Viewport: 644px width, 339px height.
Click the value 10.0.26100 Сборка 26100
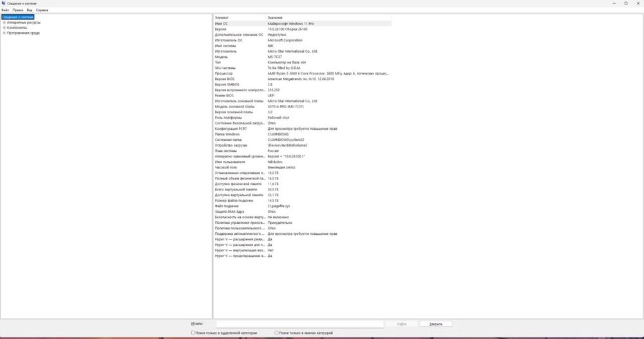pyautogui.click(x=287, y=30)
